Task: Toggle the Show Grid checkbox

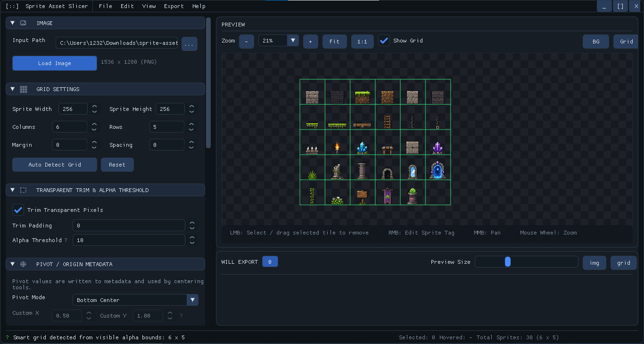Action: click(384, 41)
